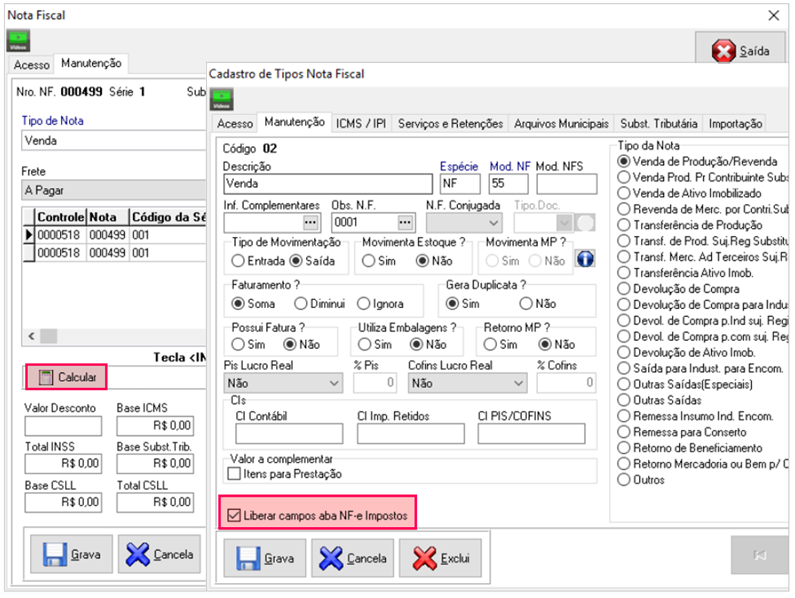Viewport: 795px width, 598px height.
Task: Switch to the ICMS / IPI tab
Action: pos(361,124)
